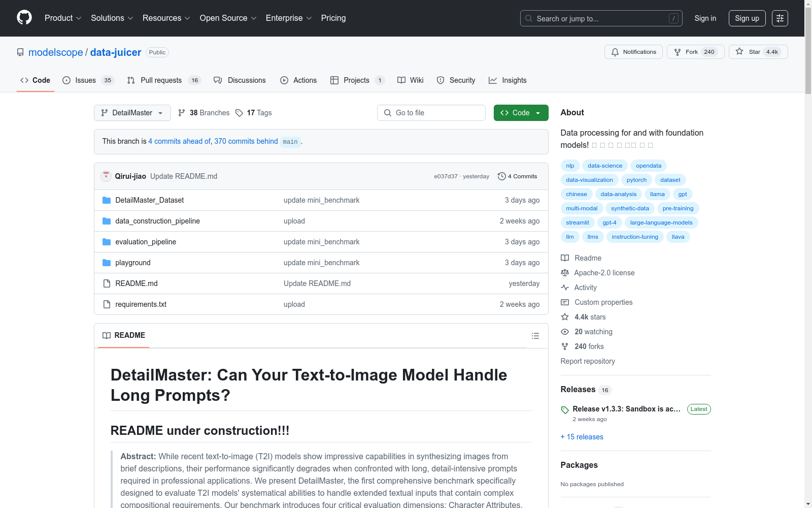Click the Custom properties icon
The width and height of the screenshot is (812, 508).
click(x=565, y=302)
